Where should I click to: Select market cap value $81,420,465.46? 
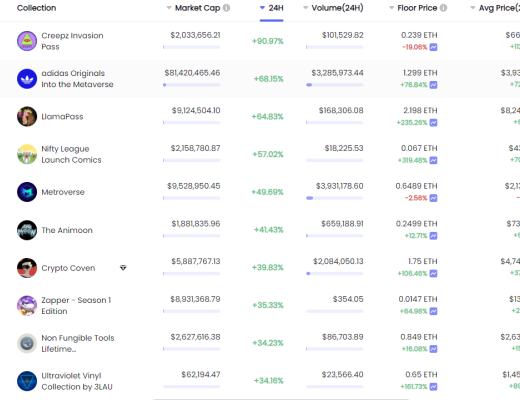tap(192, 73)
